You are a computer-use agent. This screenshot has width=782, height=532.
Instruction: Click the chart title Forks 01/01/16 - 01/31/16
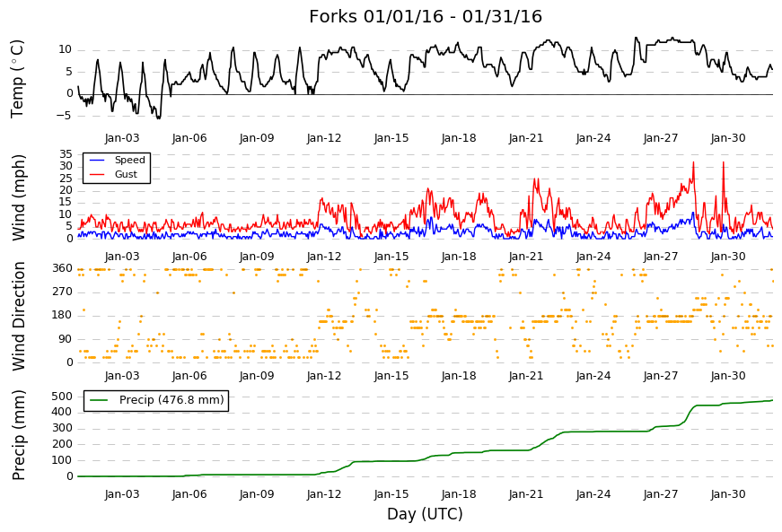(x=426, y=16)
